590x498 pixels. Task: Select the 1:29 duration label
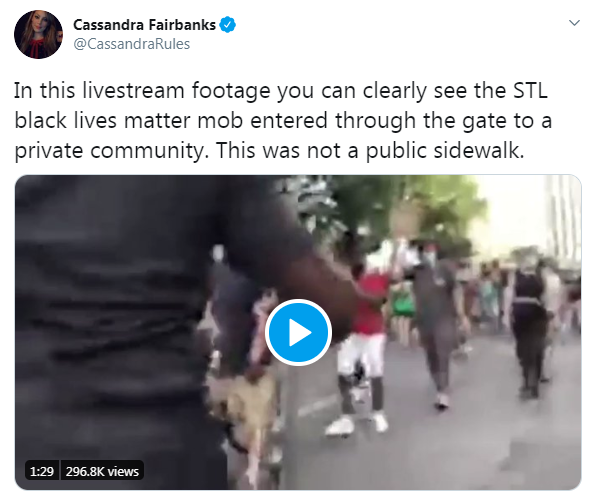[42, 471]
